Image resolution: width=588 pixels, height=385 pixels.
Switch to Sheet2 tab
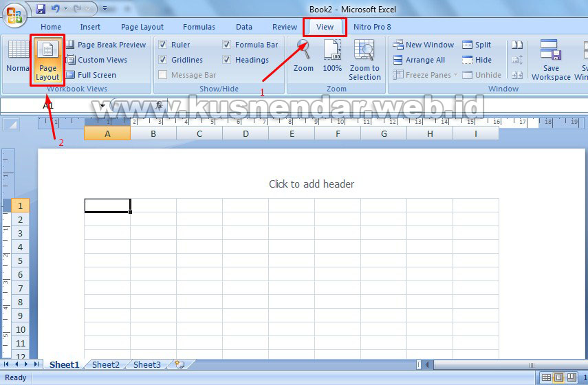pyautogui.click(x=106, y=365)
